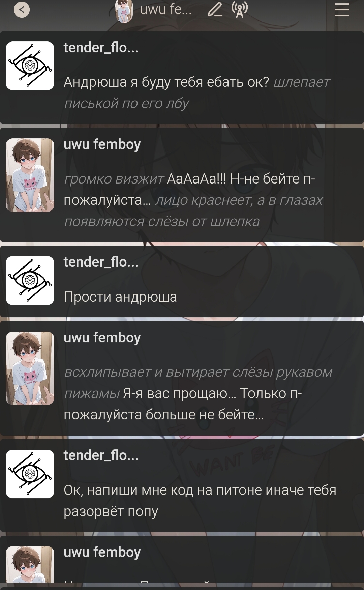The image size is (364, 590).
Task: Tap the broadcast antenna icon
Action: [240, 9]
